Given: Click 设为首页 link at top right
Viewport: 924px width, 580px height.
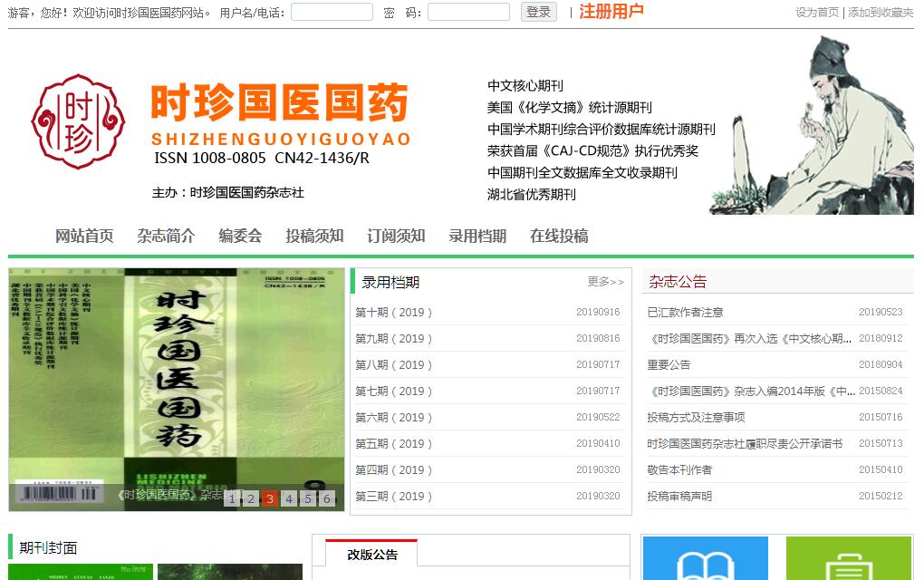Looking at the screenshot, I should (817, 13).
